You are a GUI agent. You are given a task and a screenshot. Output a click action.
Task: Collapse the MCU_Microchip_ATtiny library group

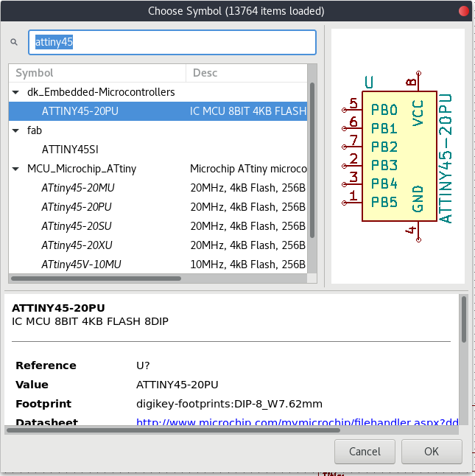15,169
